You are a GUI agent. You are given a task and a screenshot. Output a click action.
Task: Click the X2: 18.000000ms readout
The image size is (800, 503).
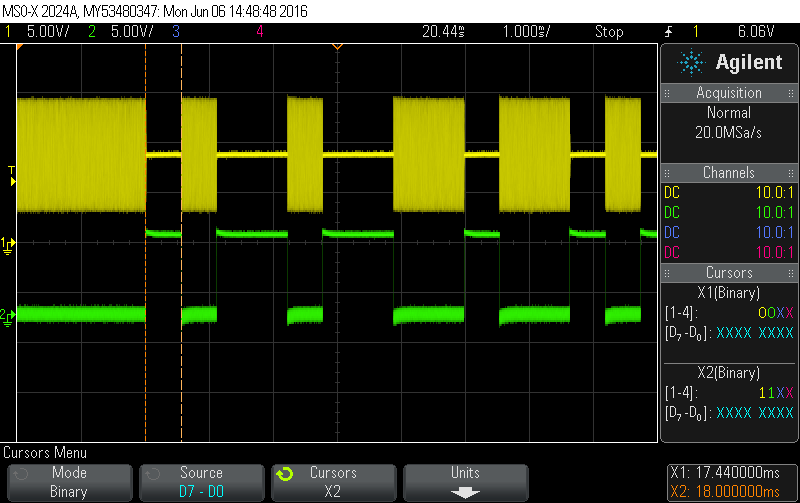725,492
